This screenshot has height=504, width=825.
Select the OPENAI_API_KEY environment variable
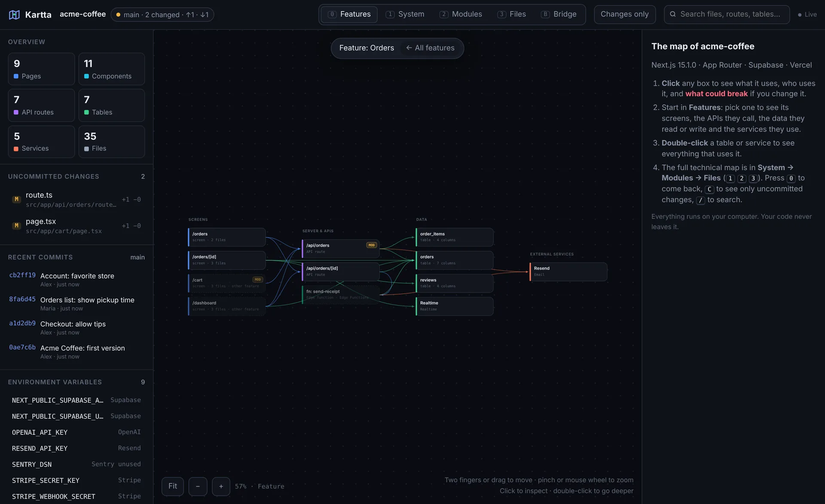click(76, 432)
